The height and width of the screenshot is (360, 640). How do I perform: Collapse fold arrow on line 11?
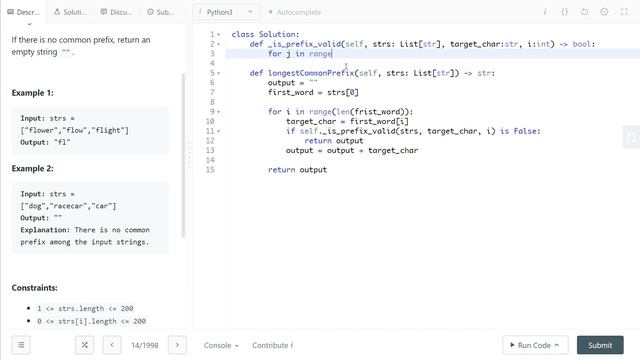tap(219, 131)
